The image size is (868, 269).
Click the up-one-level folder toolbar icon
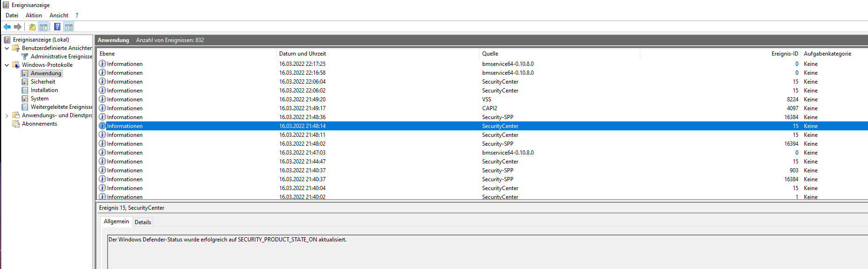coord(32,27)
